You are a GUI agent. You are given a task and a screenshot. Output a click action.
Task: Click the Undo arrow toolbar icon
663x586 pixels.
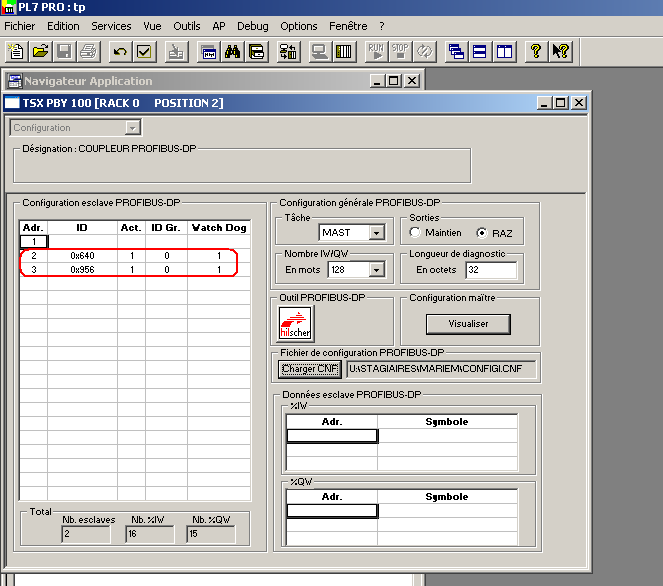[x=120, y=52]
